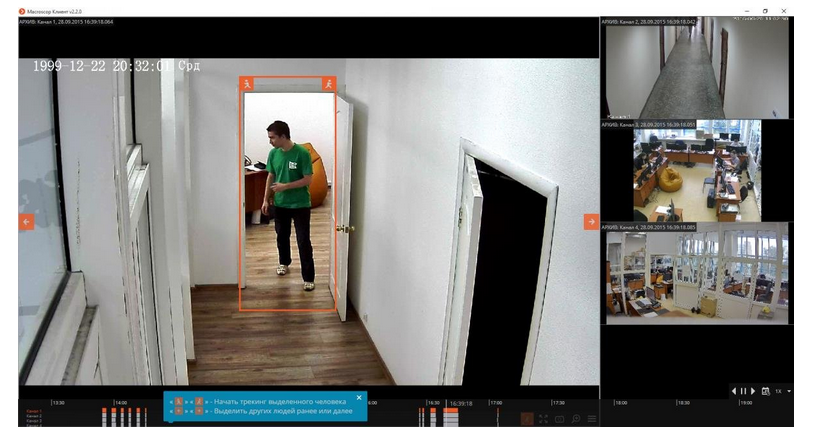This screenshot has height=427, width=816.
Task: Jump to 18:30 on the timeline
Action: pyautogui.click(x=683, y=403)
